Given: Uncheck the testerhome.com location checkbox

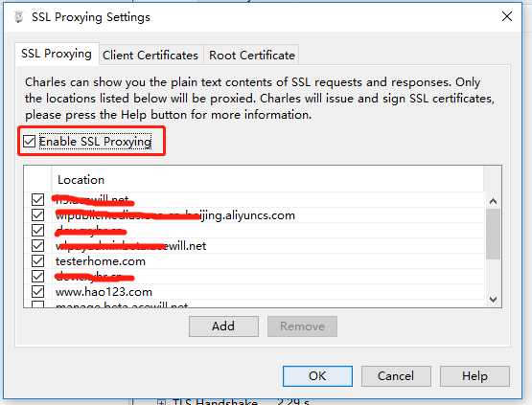Looking at the screenshot, I should (37, 261).
